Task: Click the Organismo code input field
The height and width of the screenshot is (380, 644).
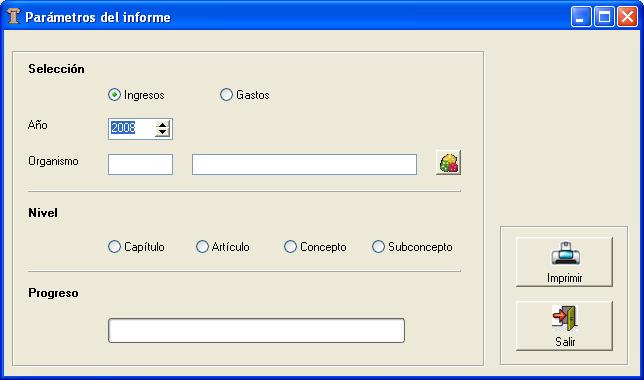Action: [140, 165]
